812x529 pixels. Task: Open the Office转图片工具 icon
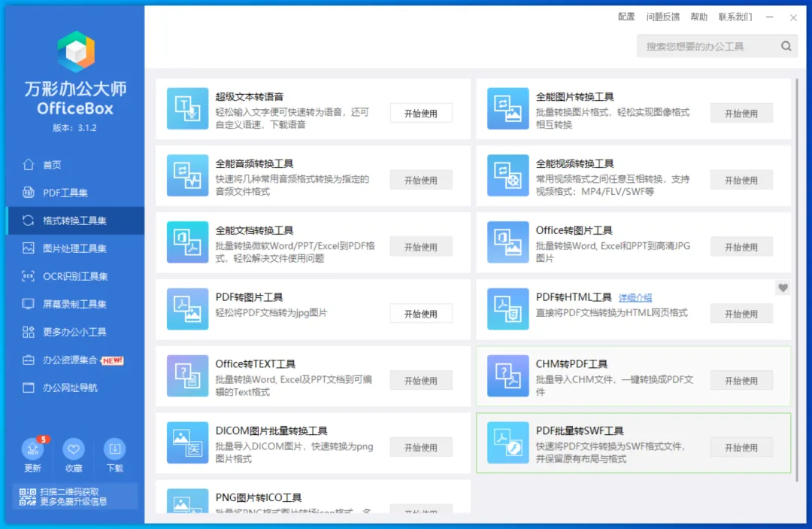pyautogui.click(x=507, y=242)
